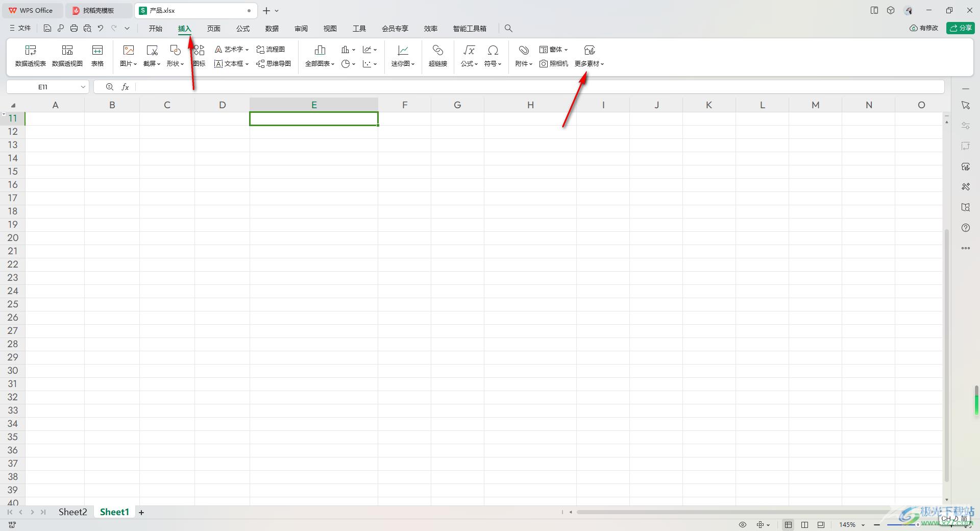Expand the 艺术字 word art dropdown
Image resolution: width=980 pixels, height=531 pixels.
point(247,50)
